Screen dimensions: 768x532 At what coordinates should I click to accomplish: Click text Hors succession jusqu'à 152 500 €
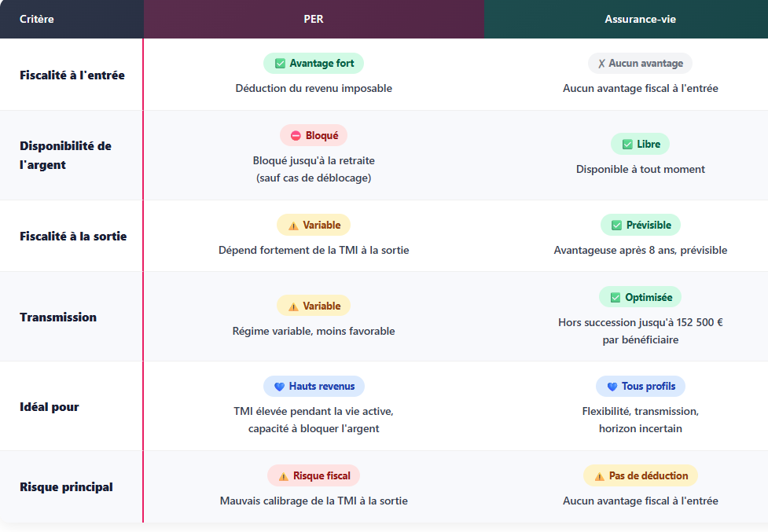point(640,322)
